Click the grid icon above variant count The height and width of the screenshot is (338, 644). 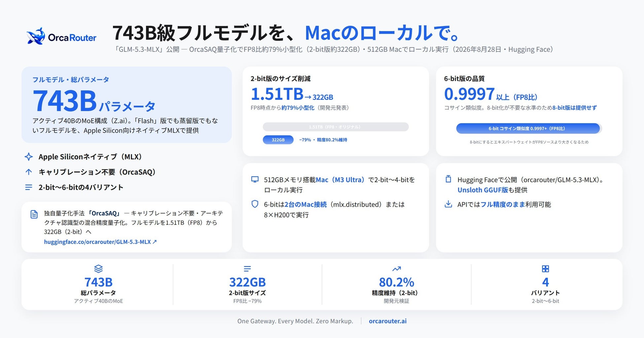pyautogui.click(x=545, y=269)
